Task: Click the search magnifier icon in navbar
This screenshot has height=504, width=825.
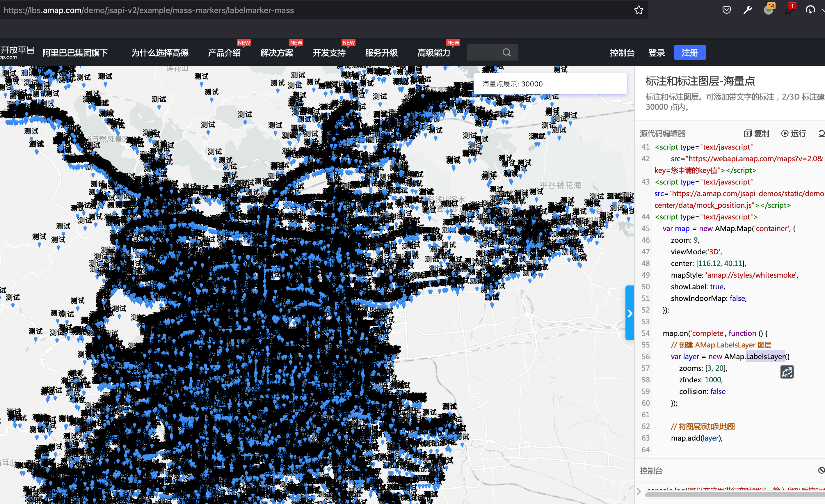Action: (506, 53)
